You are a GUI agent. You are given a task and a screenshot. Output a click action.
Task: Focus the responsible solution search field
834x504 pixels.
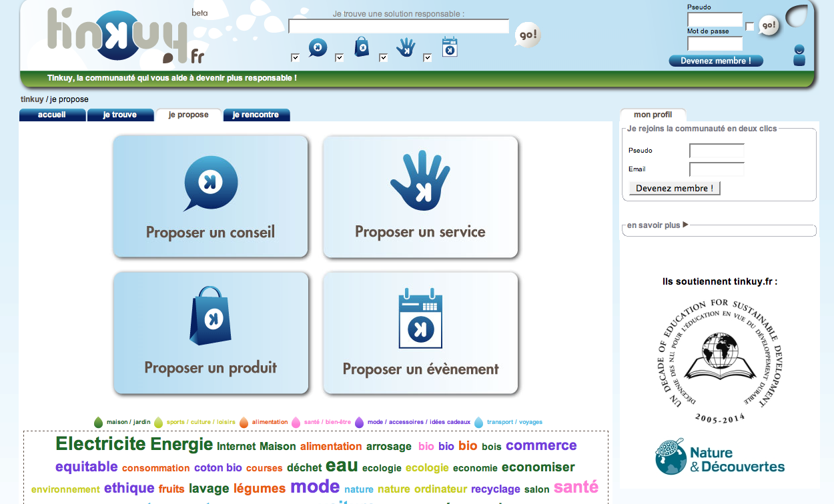tap(399, 27)
